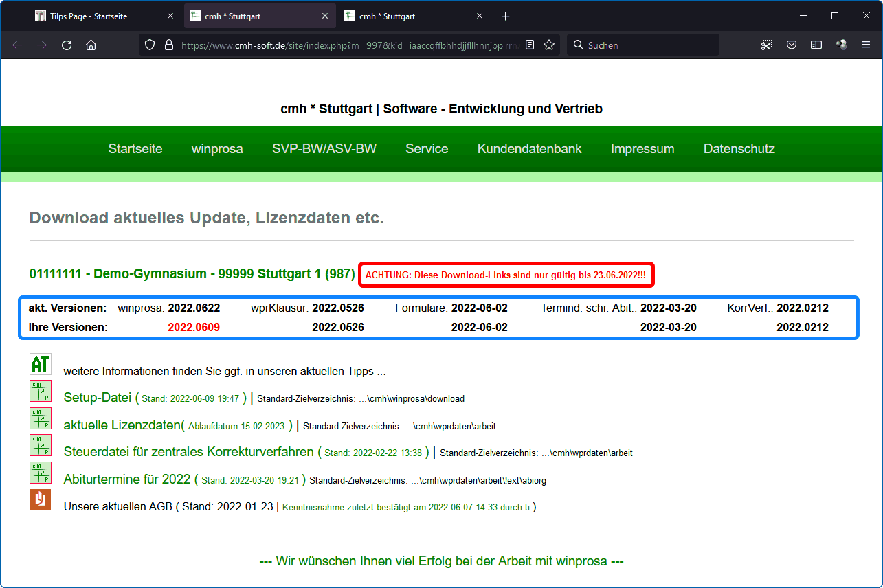Bookmark this page with the star icon

(549, 45)
